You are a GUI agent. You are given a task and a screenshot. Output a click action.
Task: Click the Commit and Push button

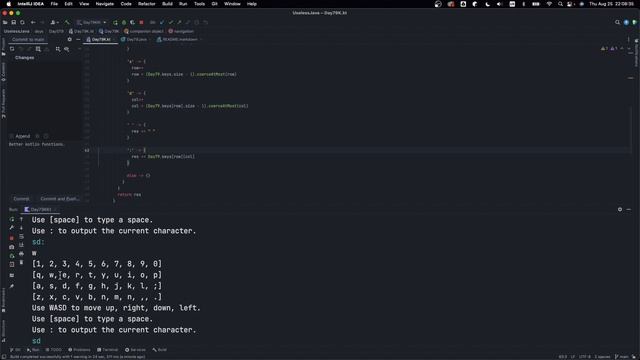pyautogui.click(x=60, y=199)
